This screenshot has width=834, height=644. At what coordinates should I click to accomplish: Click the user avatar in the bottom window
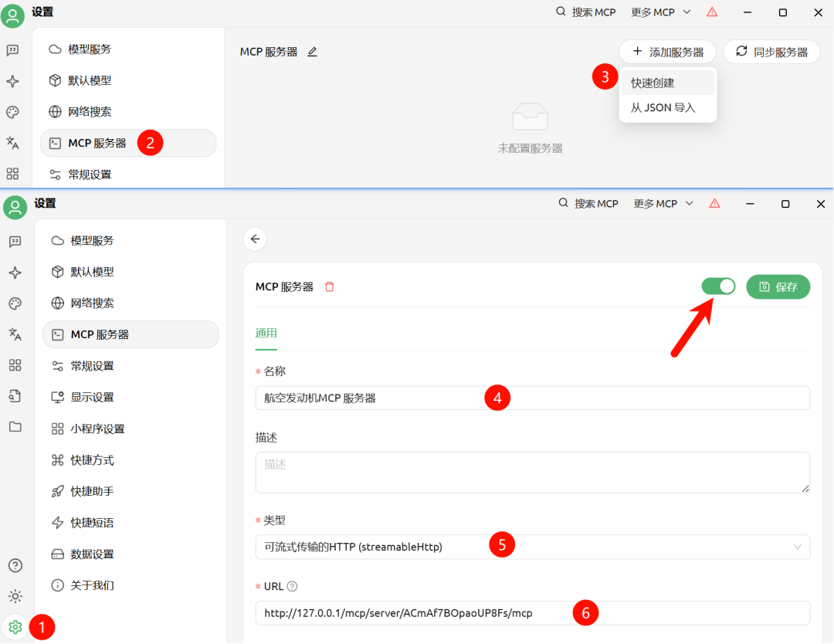(x=15, y=208)
